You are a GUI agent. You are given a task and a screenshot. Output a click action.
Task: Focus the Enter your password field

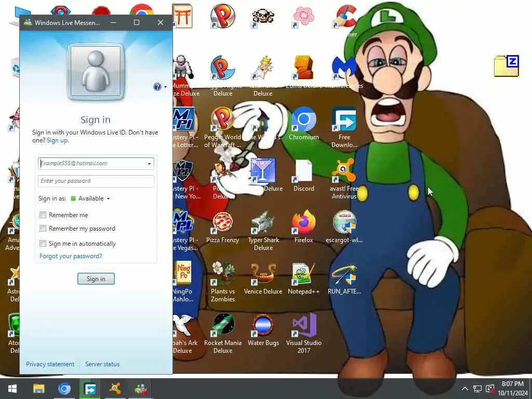(x=96, y=181)
